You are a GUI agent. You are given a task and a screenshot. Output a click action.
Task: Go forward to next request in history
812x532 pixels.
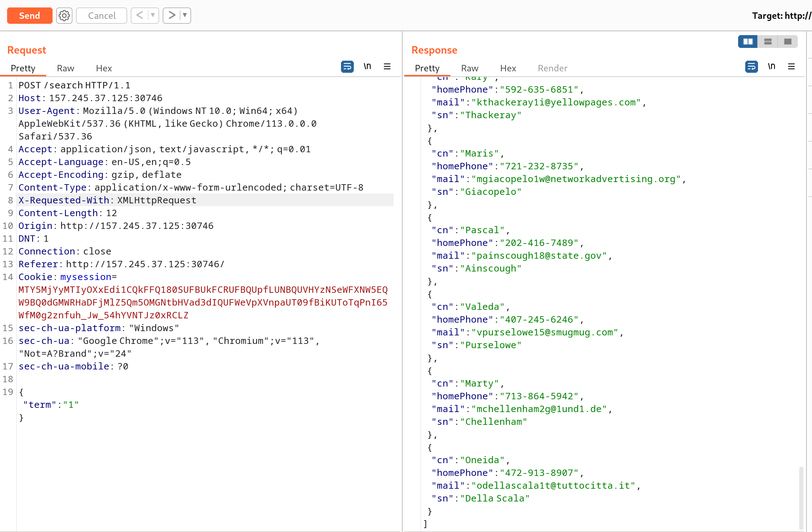(x=172, y=15)
